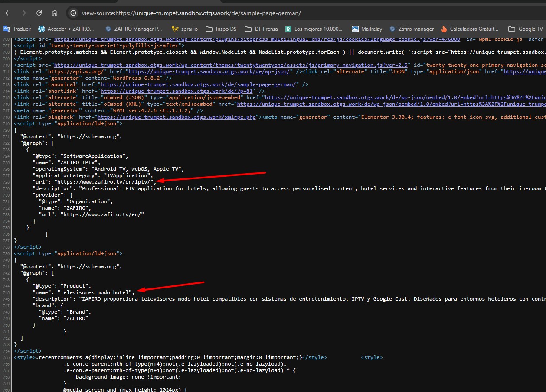Open the Calculadora Gratuit... bookmark
Viewport: 546px width, 392px height.
470,29
